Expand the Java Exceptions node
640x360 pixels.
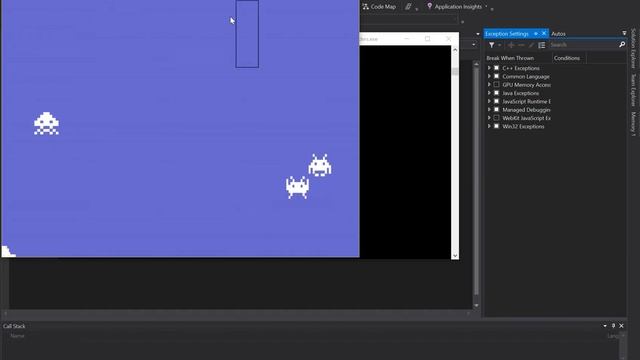click(489, 93)
